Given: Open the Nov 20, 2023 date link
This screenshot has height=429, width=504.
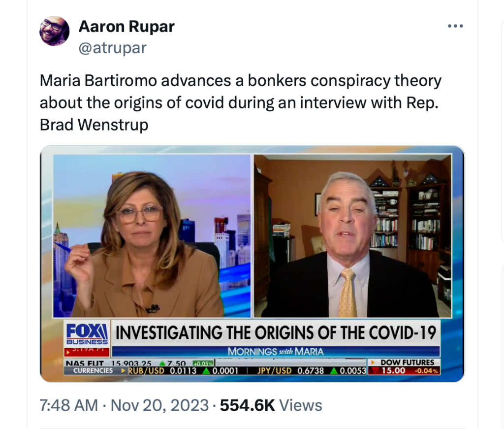Looking at the screenshot, I should (x=160, y=405).
